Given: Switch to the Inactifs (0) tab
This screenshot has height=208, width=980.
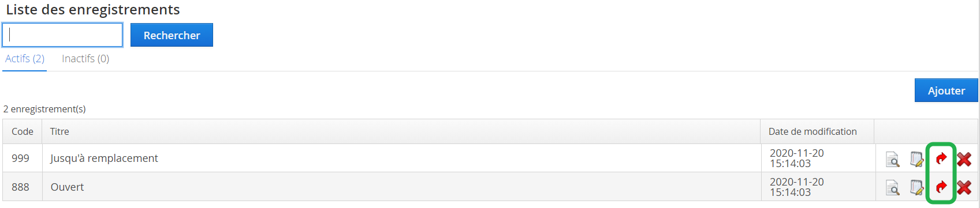Looking at the screenshot, I should [85, 59].
